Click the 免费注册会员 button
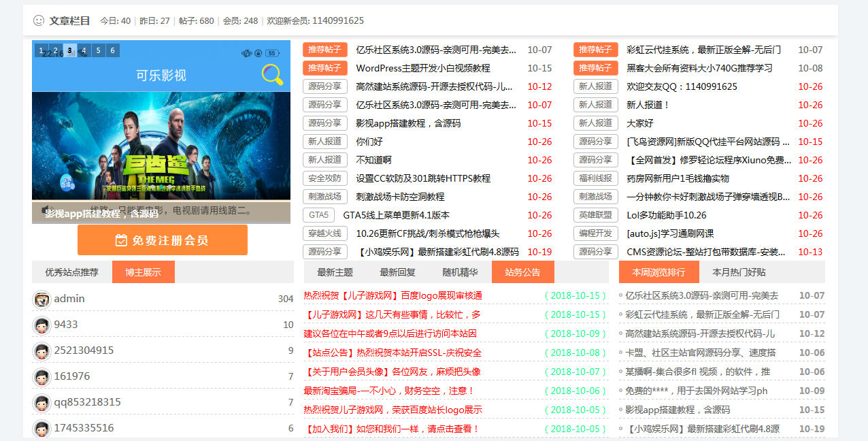 [x=163, y=240]
